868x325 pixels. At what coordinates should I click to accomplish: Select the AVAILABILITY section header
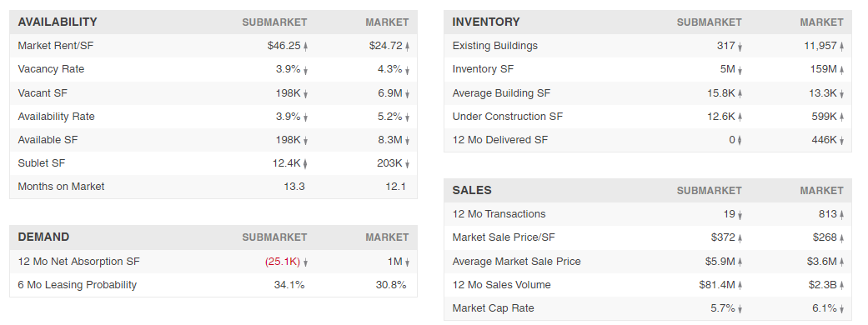pyautogui.click(x=58, y=22)
